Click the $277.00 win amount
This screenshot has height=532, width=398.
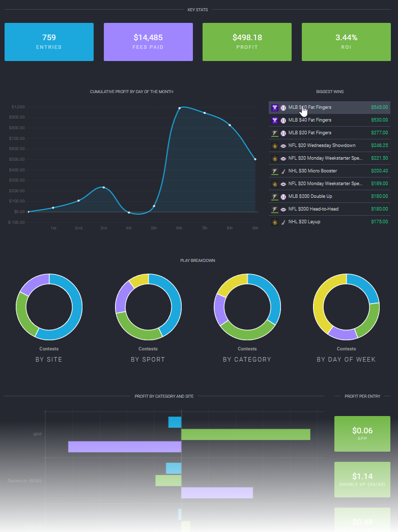point(379,133)
